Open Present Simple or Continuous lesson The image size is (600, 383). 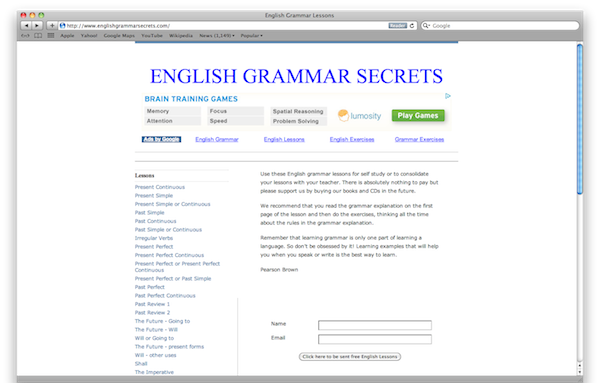pyautogui.click(x=173, y=204)
